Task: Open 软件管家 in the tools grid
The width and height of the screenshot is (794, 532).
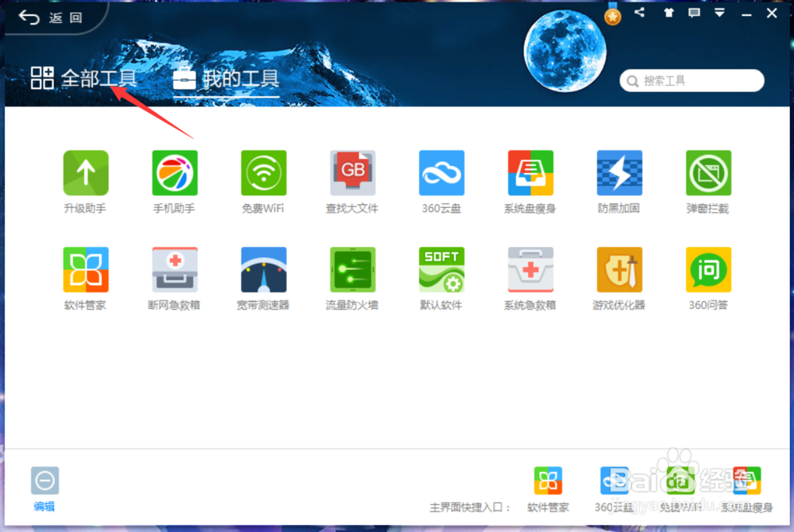Action: pyautogui.click(x=86, y=270)
